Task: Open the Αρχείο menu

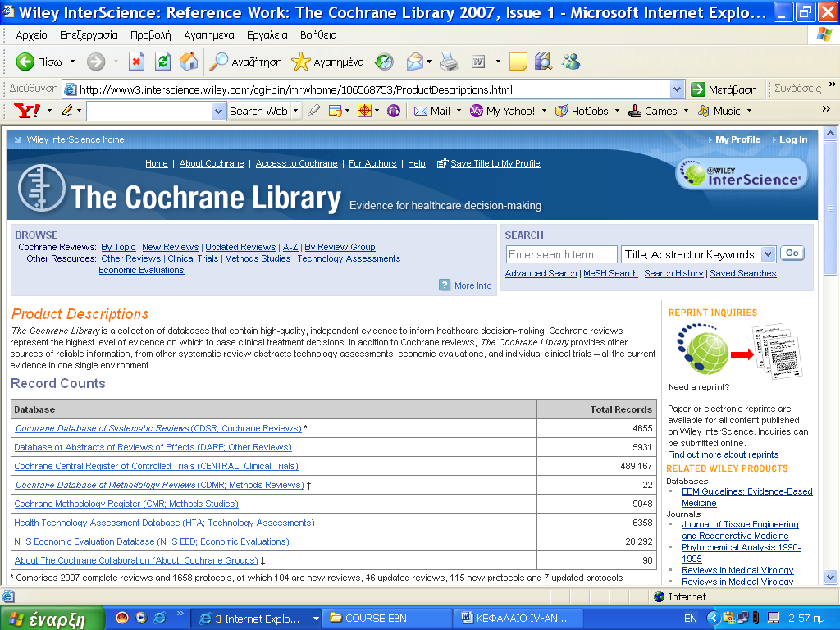Action: click(x=32, y=35)
